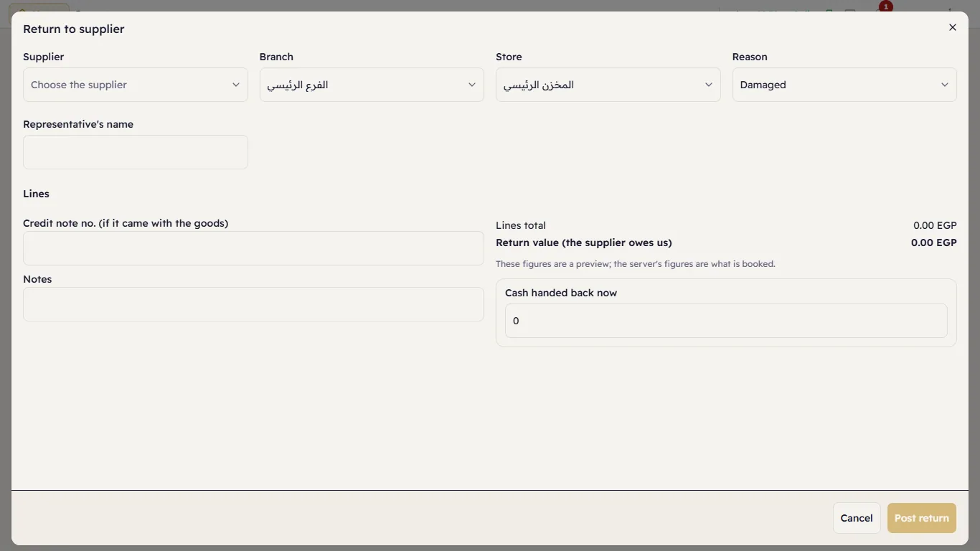Click inside the Notes text field

[253, 304]
